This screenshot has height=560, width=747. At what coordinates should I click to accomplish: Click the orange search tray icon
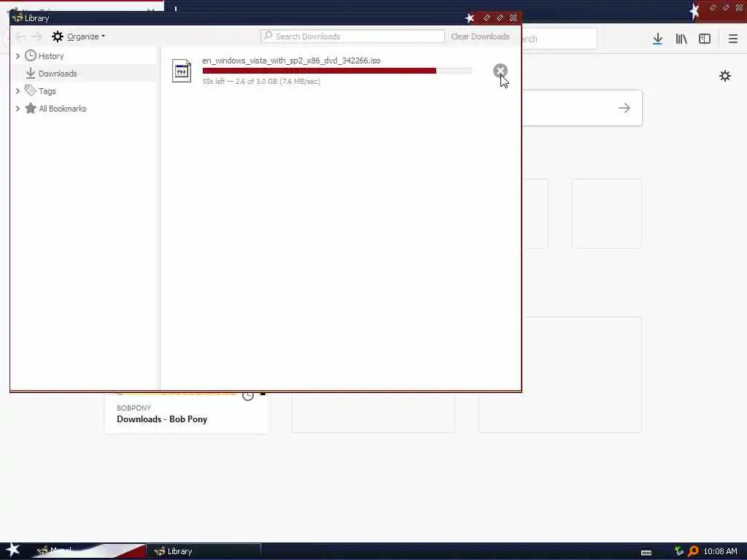(693, 551)
